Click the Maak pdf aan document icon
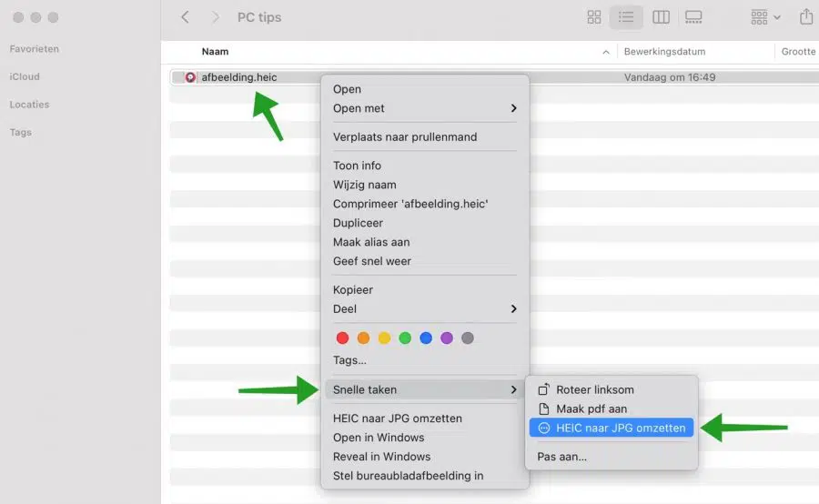 click(544, 409)
